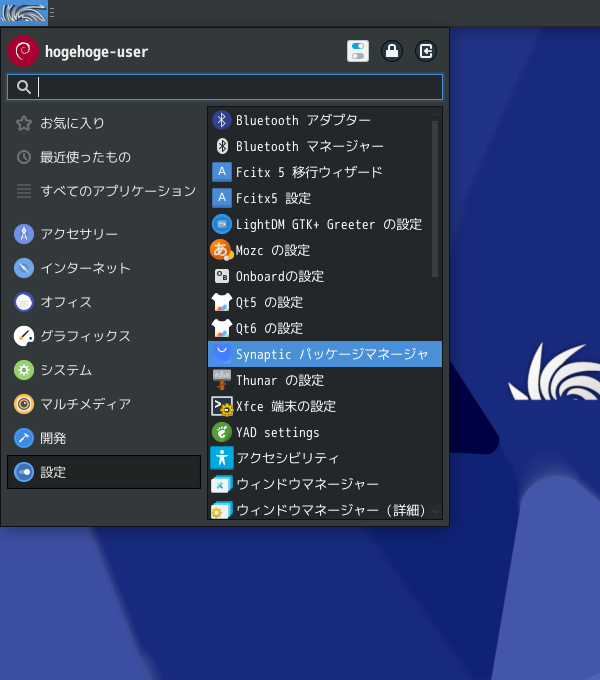Focus the application search field

(225, 87)
